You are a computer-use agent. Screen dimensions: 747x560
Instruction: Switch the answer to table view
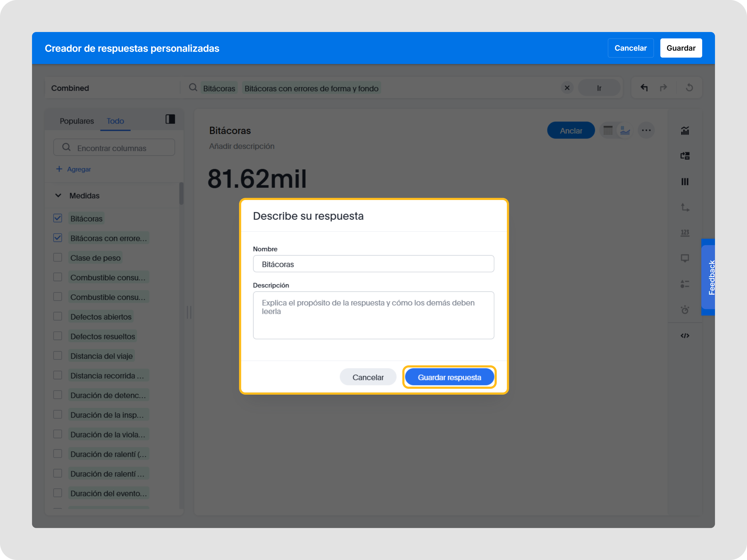[608, 130]
